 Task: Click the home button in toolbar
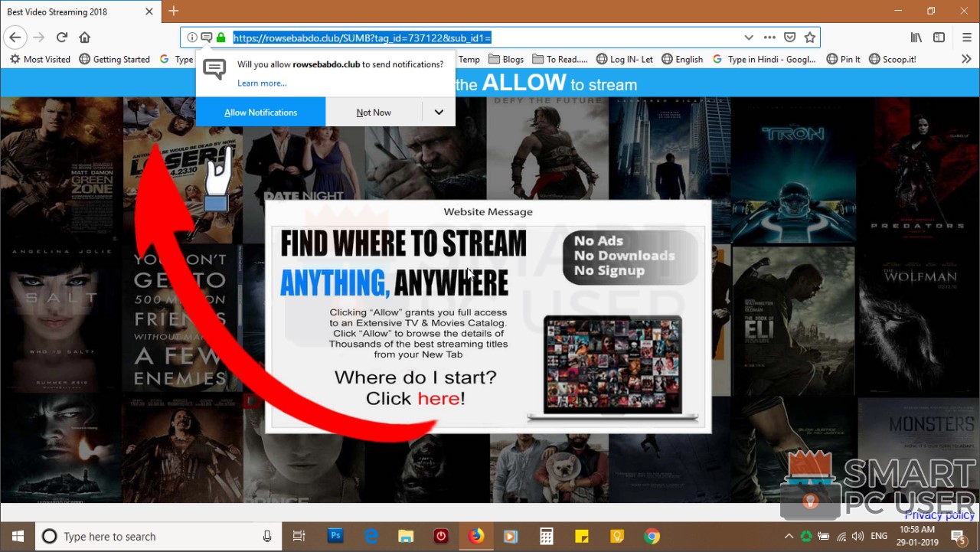[x=85, y=38]
